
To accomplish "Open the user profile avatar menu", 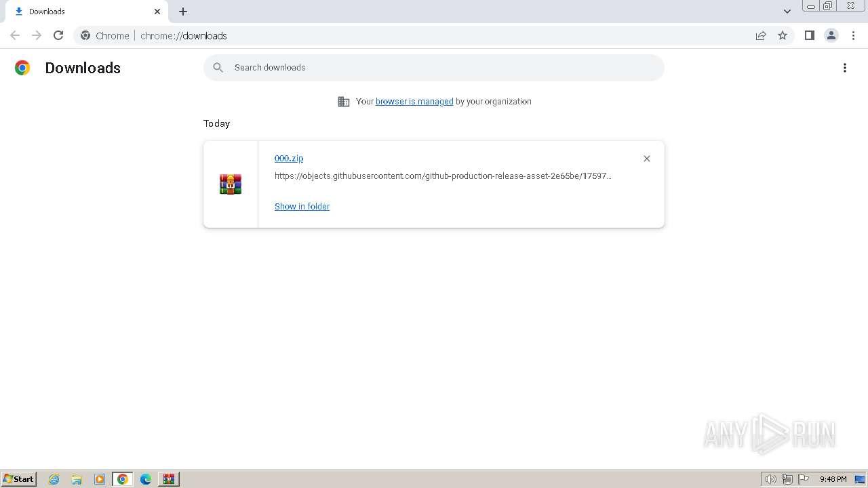I will 831,35.
